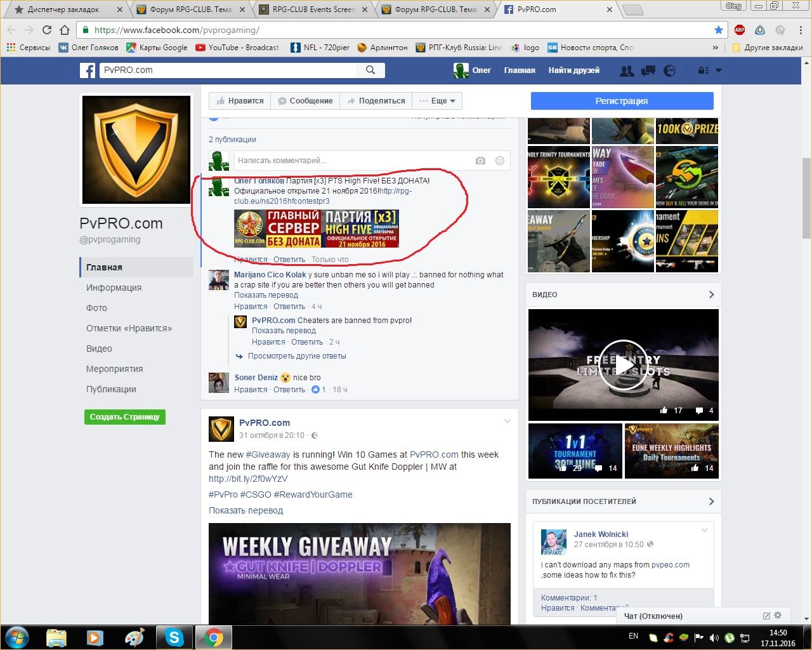The image size is (812, 650).
Task: Expand the ВИДЕО section chevron
Action: 711,295
